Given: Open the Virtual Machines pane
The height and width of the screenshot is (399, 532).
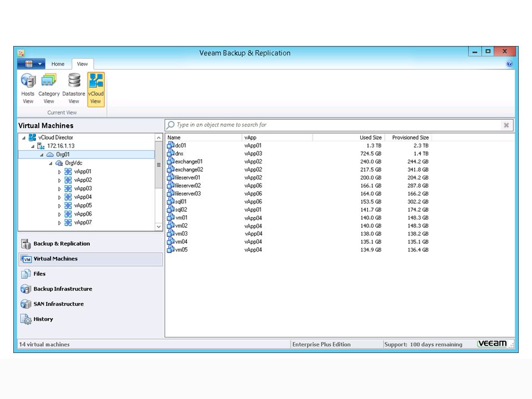Looking at the screenshot, I should click(90, 259).
